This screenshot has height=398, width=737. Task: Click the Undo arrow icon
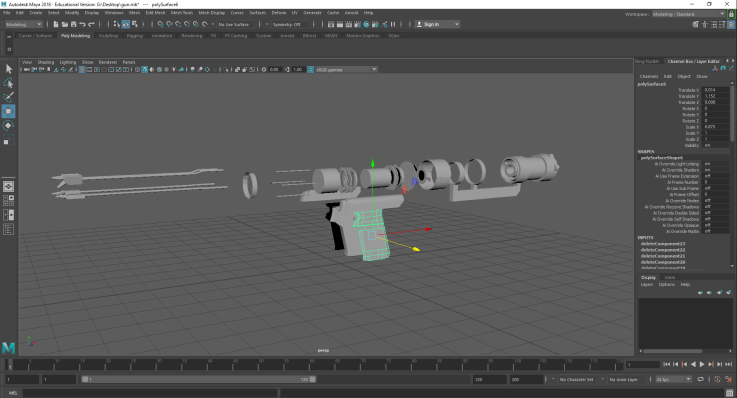83,24
